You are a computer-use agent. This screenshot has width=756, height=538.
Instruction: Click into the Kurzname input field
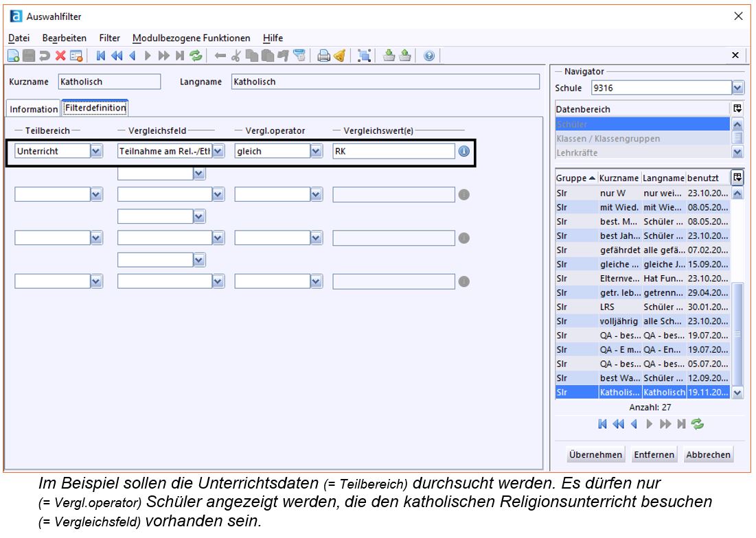(109, 82)
